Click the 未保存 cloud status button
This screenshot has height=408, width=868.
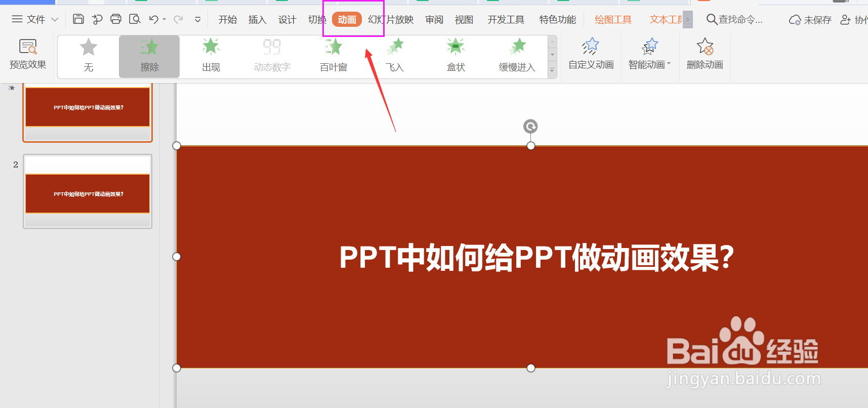click(810, 20)
